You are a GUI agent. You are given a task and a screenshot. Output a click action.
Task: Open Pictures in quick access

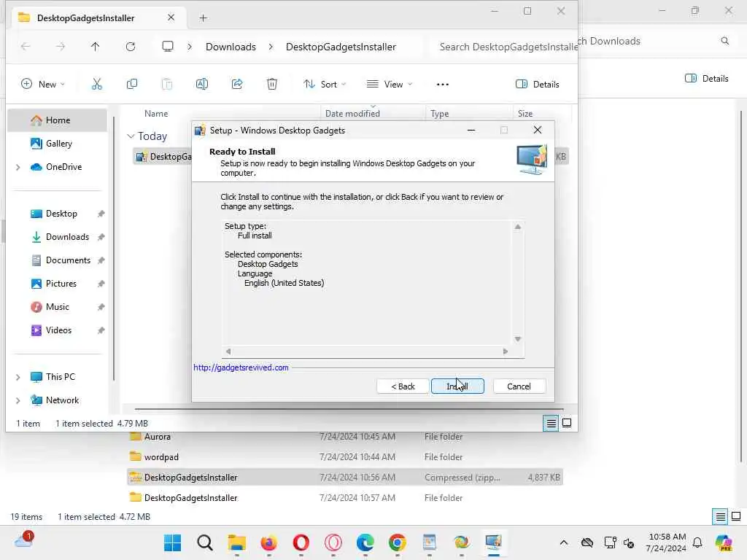tap(61, 284)
